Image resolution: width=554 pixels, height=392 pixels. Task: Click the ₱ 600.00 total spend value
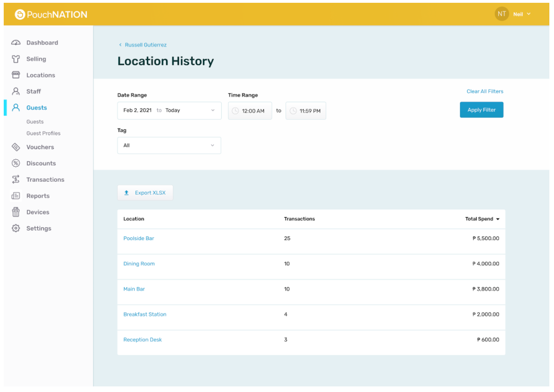[488, 340]
